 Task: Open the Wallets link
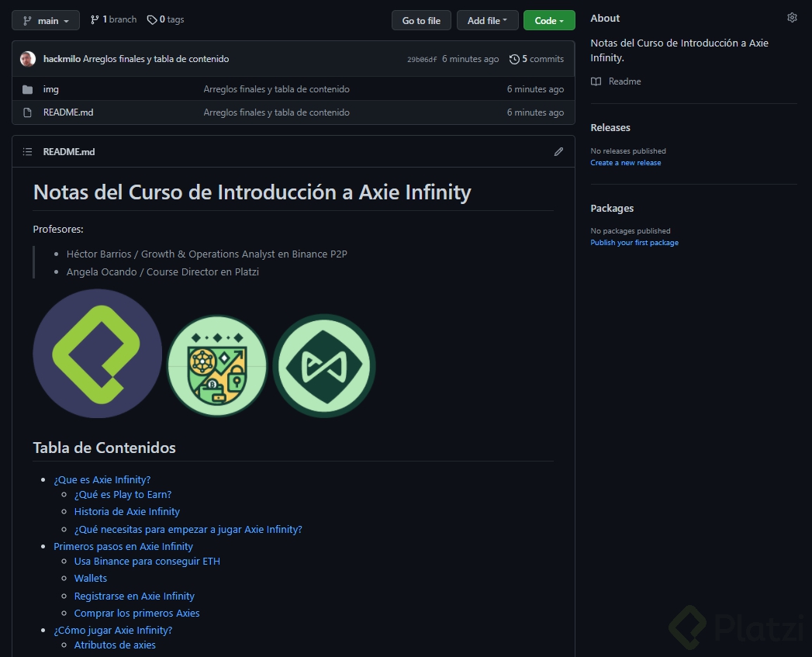click(91, 578)
